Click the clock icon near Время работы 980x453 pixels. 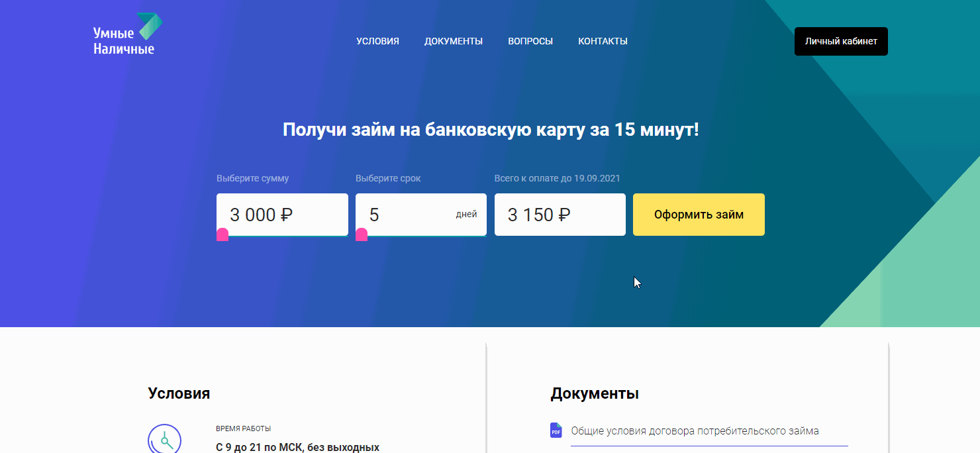click(166, 439)
